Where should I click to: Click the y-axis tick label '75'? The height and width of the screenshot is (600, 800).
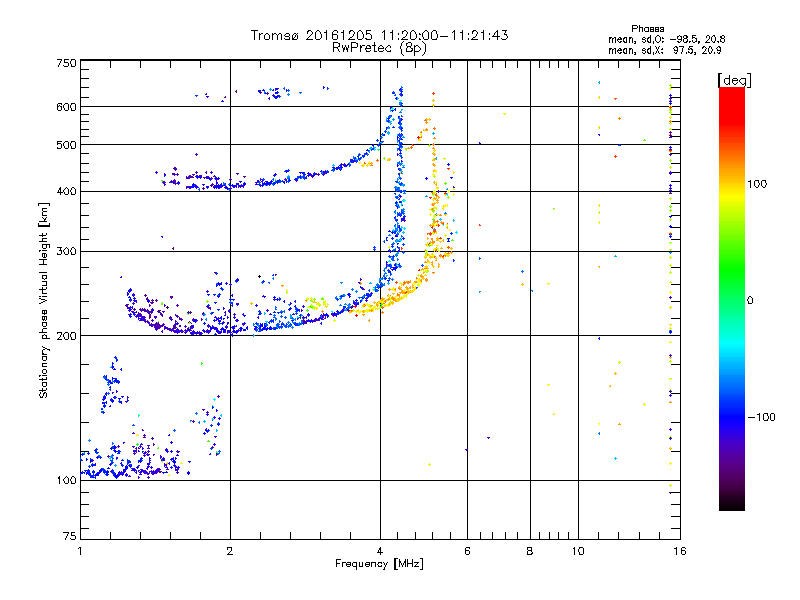70,536
